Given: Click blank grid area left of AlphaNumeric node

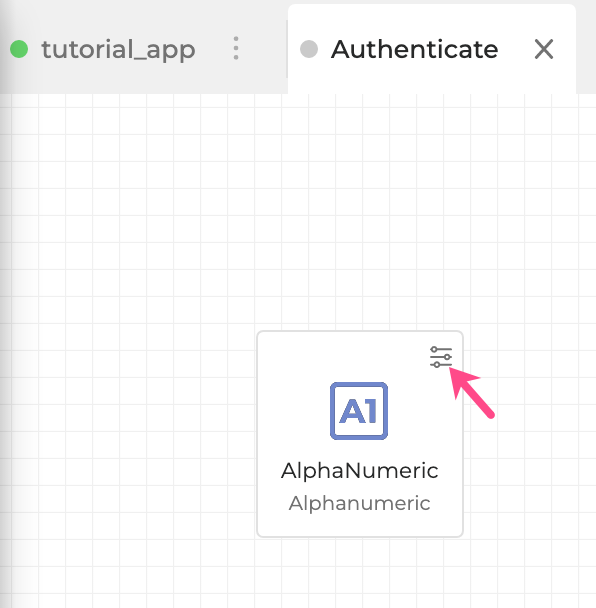Looking at the screenshot, I should [x=136, y=434].
